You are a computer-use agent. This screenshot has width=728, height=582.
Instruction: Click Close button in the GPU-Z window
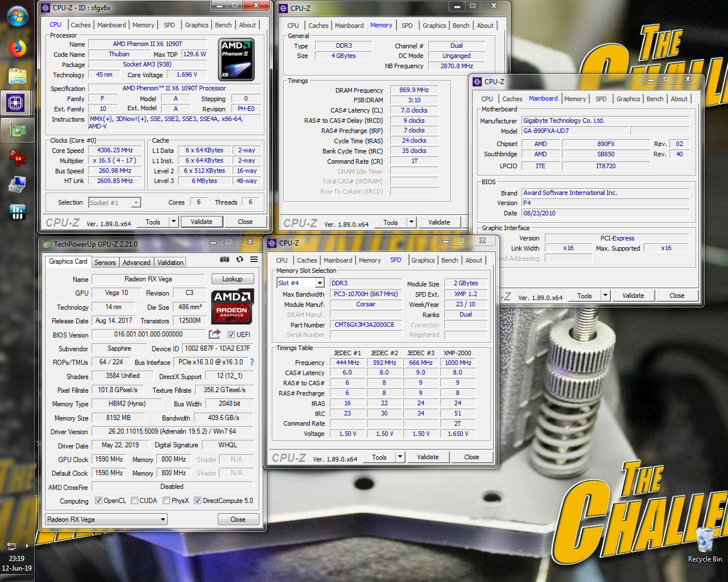(x=238, y=519)
